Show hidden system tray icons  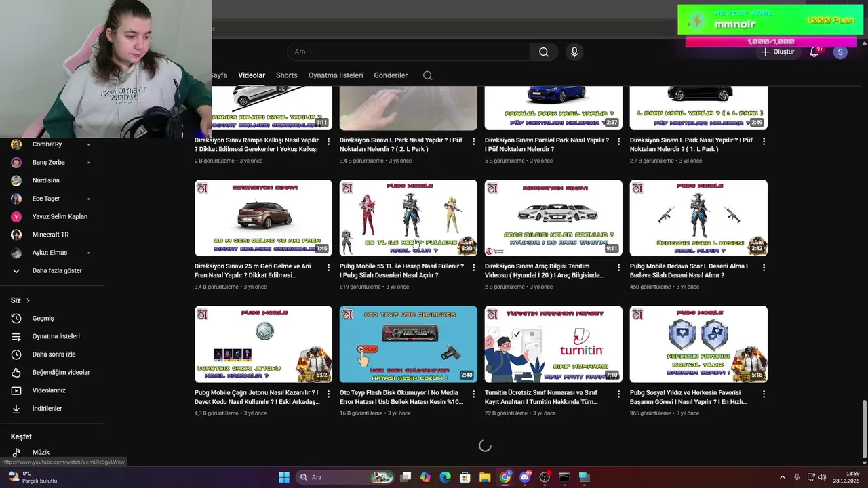point(782,477)
